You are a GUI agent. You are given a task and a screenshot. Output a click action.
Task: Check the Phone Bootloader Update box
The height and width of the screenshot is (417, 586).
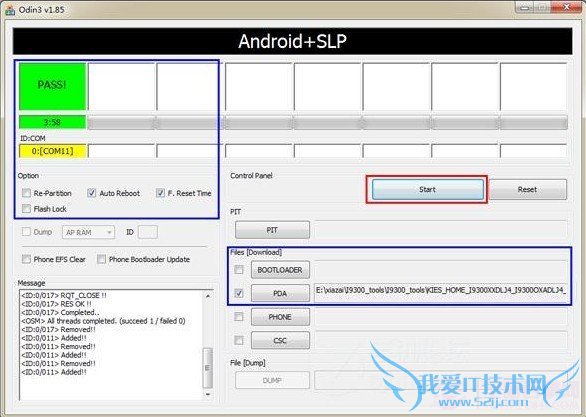[101, 259]
